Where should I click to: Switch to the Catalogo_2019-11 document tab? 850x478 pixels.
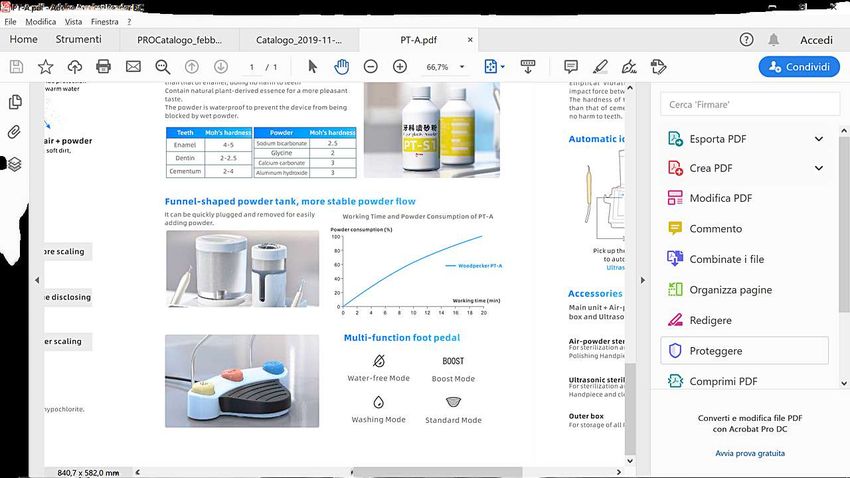pos(299,40)
